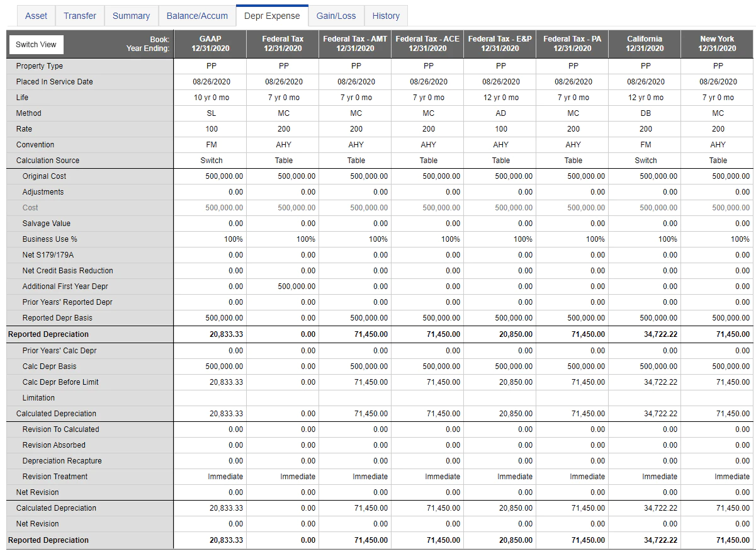Click the New York book column header

click(718, 43)
